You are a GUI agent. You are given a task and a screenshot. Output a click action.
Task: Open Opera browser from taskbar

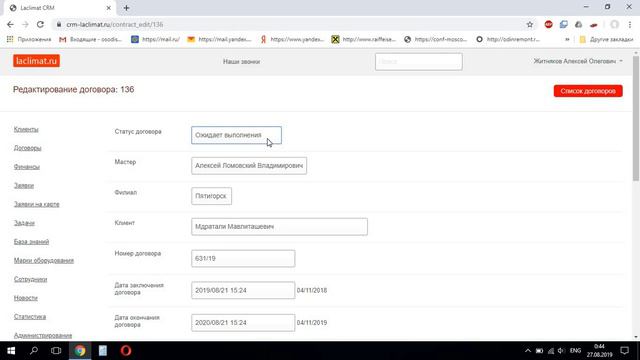click(x=126, y=351)
